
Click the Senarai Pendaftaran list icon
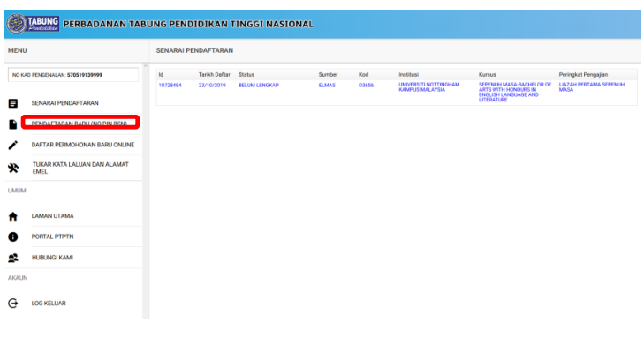13,103
